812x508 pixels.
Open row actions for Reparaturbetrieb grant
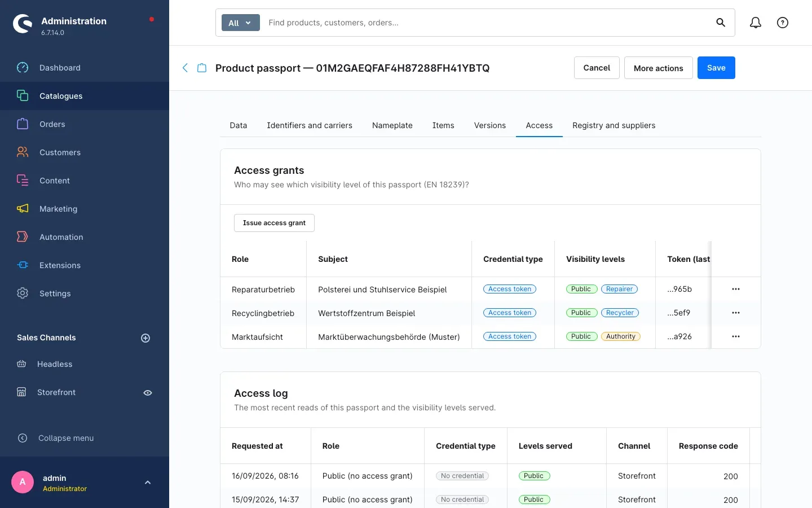(x=736, y=289)
